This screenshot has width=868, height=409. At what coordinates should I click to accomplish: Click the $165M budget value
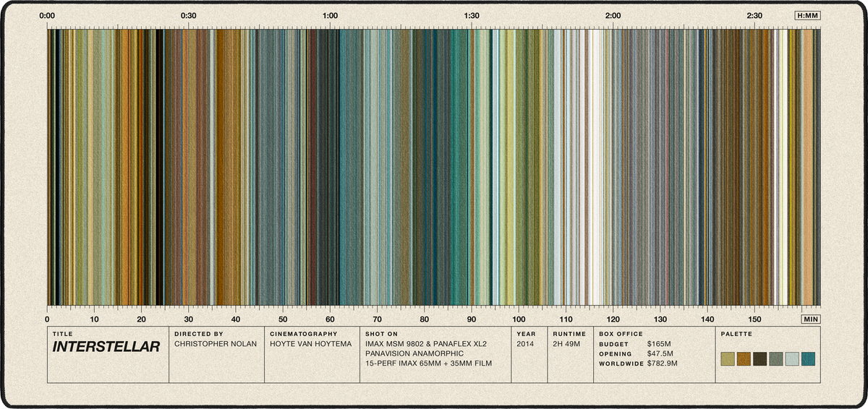pyautogui.click(x=660, y=344)
